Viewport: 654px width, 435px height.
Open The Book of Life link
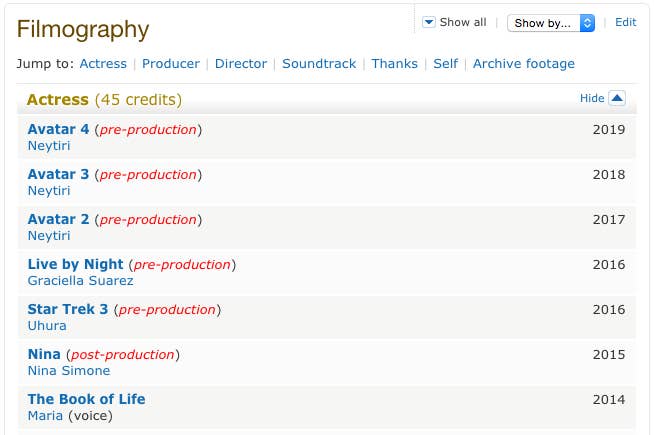point(86,399)
